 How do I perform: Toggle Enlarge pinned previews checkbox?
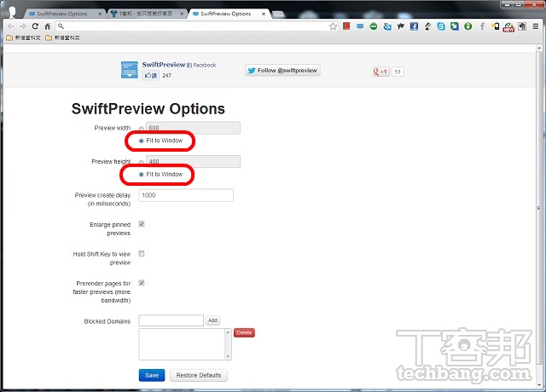(142, 224)
